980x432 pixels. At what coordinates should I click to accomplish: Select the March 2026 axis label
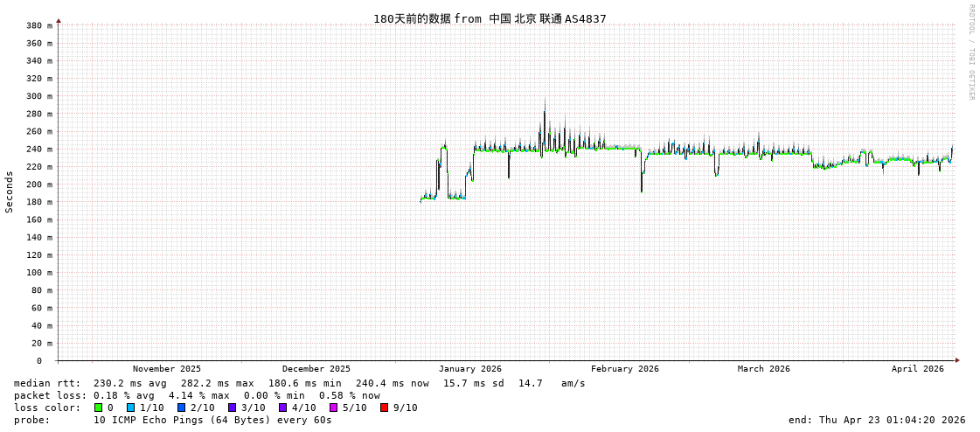point(763,369)
